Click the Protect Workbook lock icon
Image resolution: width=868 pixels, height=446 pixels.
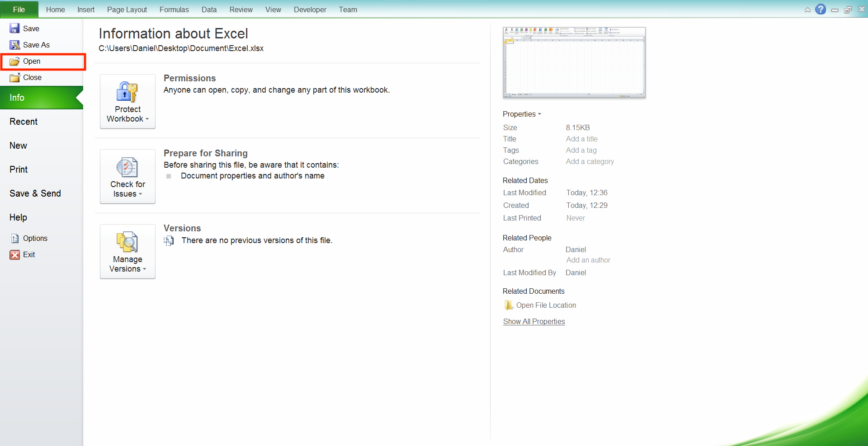click(127, 92)
